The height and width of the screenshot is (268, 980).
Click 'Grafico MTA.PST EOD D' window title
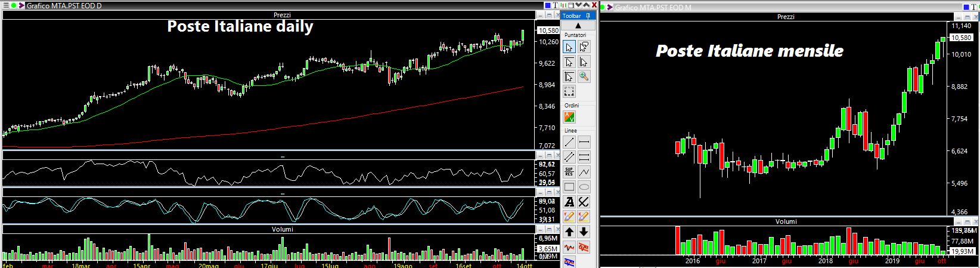64,6
